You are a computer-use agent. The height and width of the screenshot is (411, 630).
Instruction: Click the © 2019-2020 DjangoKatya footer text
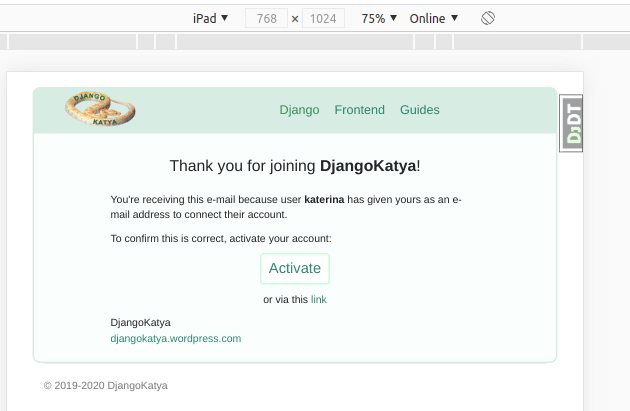pyautogui.click(x=106, y=385)
